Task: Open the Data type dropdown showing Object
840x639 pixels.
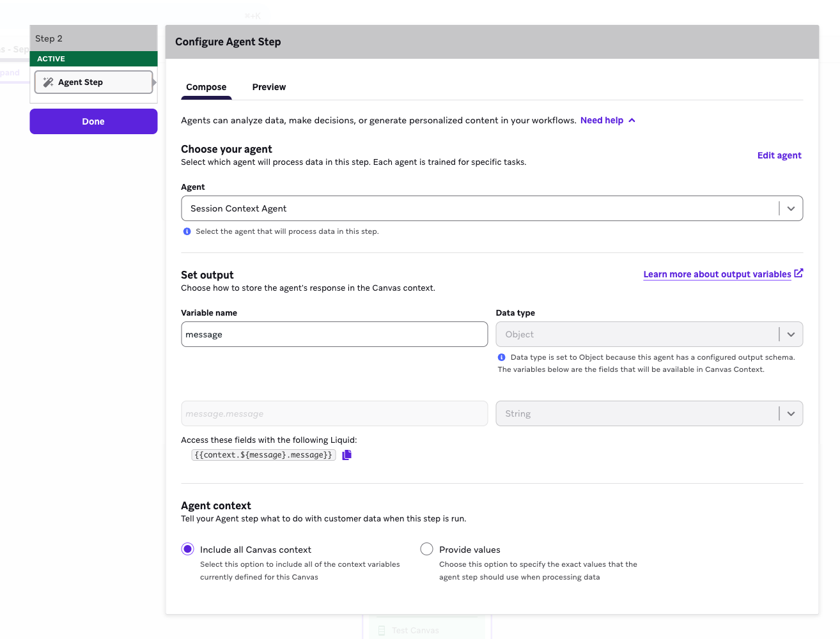Action: tap(791, 334)
